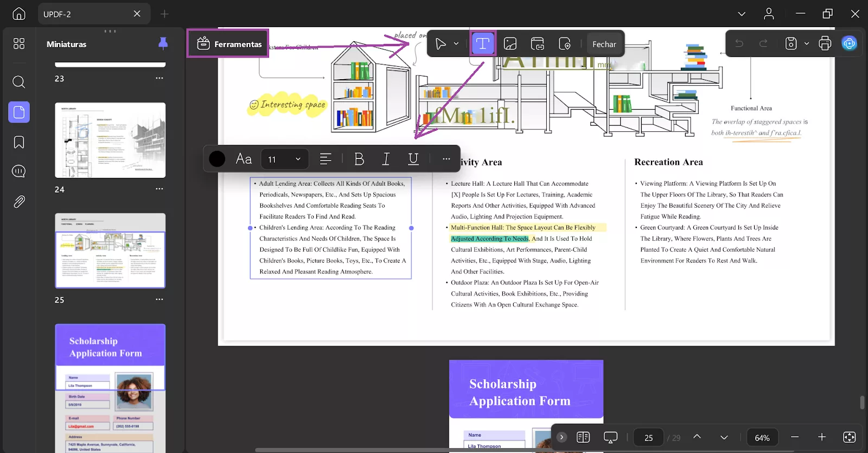Open the font size 11 dropdown
This screenshot has width=868, height=453.
[285, 159]
